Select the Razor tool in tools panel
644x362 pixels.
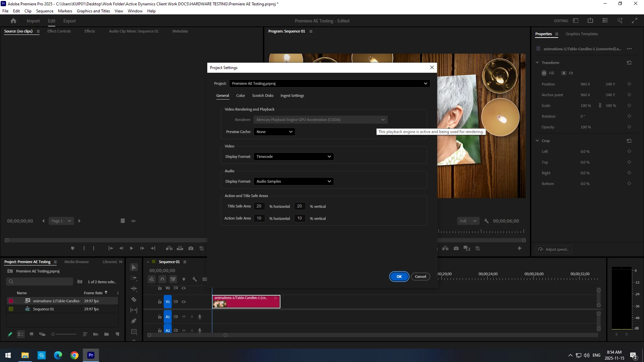coord(134,299)
